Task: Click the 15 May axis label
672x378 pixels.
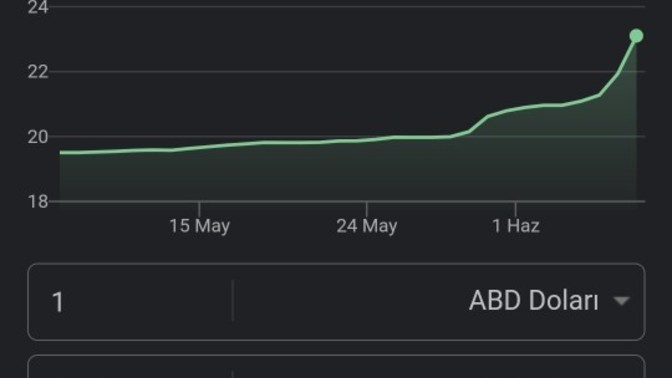Action: point(199,226)
